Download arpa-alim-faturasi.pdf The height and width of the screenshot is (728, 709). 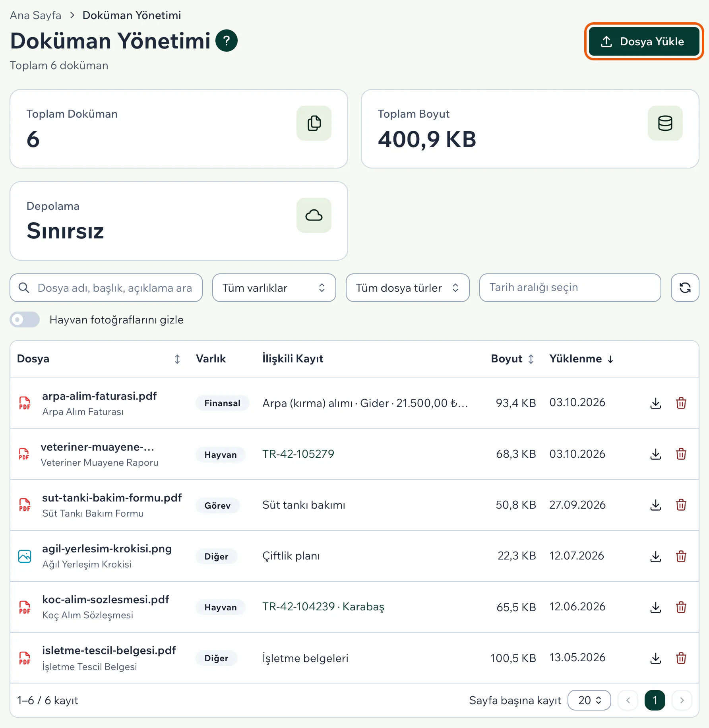click(x=656, y=403)
